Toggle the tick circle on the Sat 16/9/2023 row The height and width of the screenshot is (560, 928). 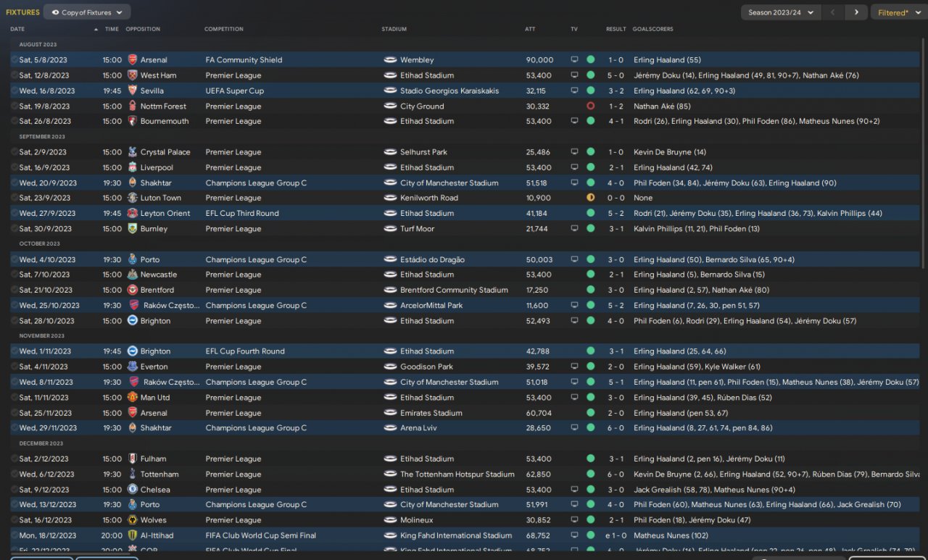point(14,167)
